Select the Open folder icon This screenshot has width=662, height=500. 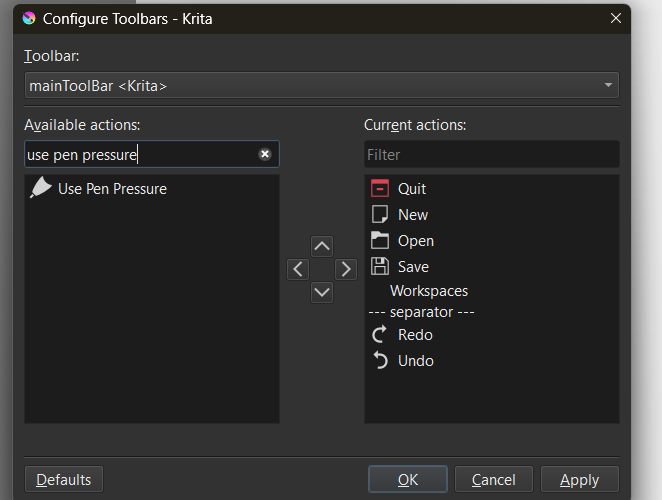point(380,240)
